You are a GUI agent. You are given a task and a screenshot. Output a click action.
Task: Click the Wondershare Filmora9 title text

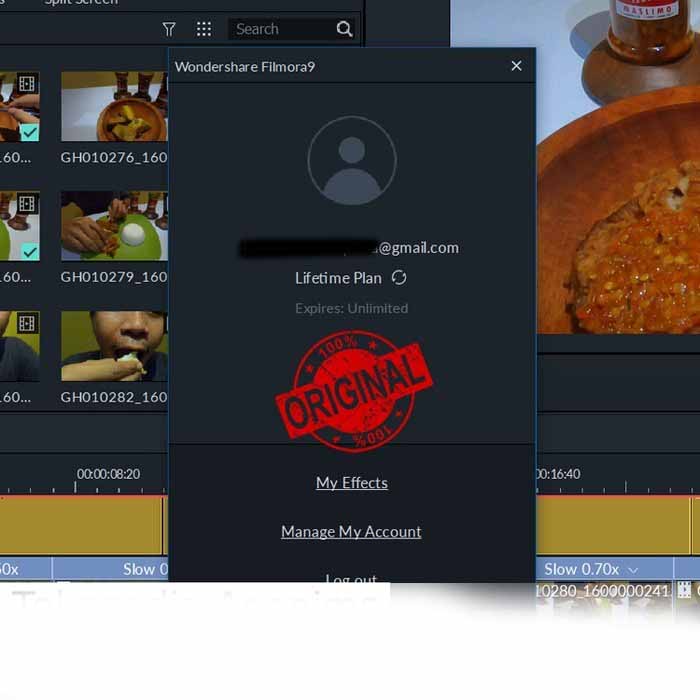point(245,67)
